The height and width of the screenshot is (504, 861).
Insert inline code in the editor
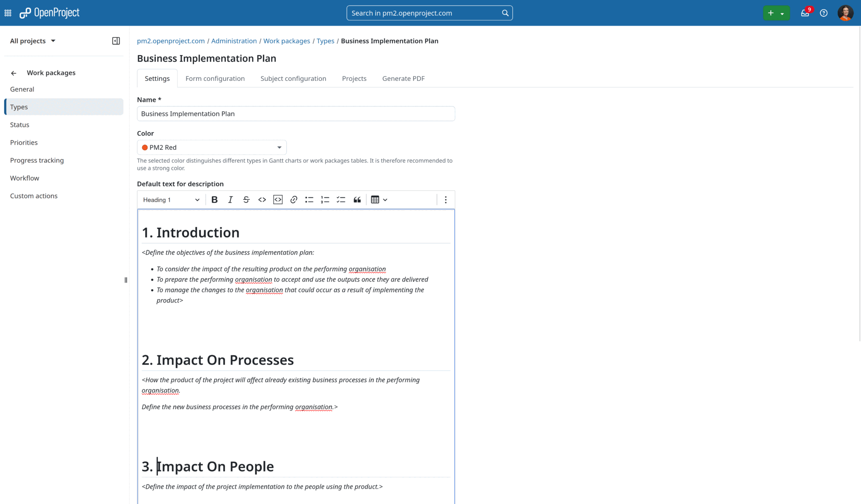262,199
